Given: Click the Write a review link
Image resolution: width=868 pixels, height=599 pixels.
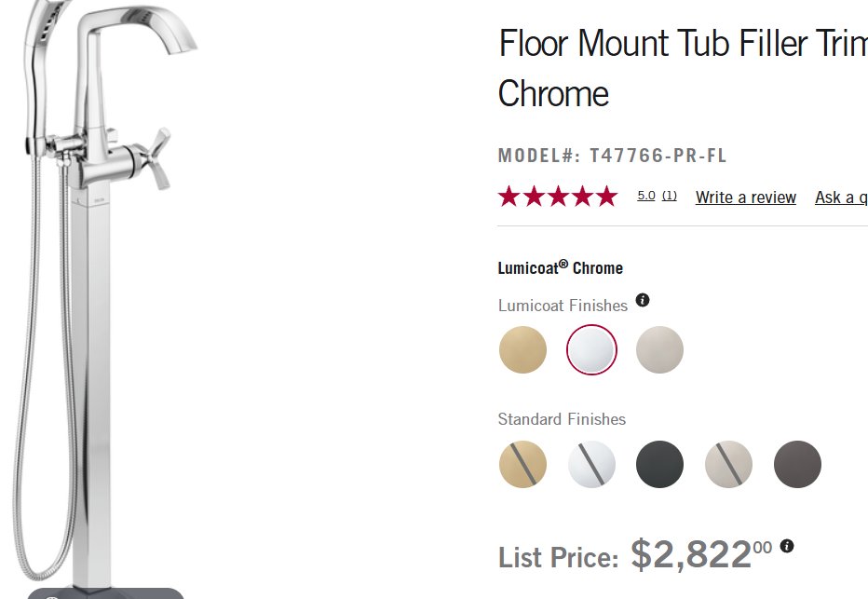Looking at the screenshot, I should pyautogui.click(x=745, y=197).
